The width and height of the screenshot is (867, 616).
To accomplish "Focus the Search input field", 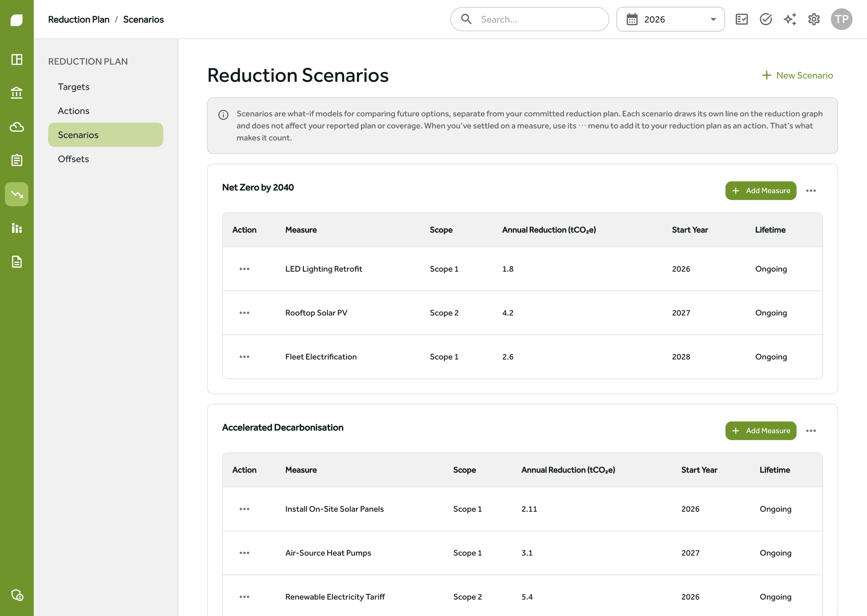I will click(x=530, y=19).
